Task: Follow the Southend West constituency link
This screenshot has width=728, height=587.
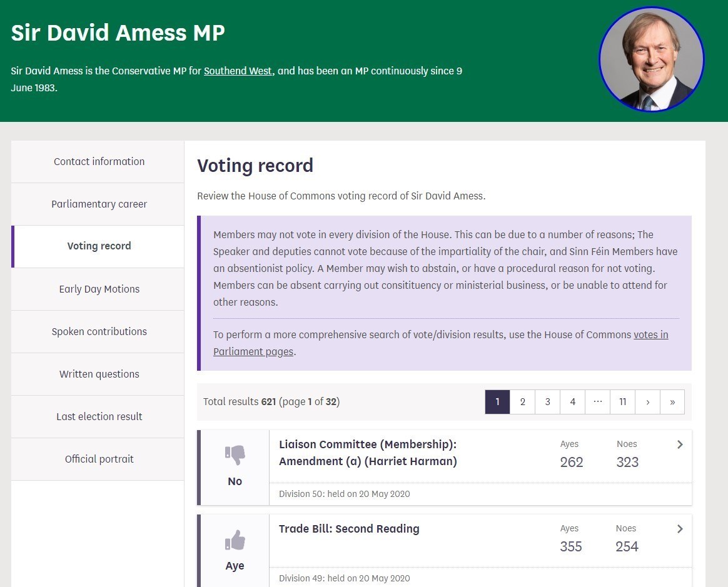Action: pyautogui.click(x=238, y=71)
